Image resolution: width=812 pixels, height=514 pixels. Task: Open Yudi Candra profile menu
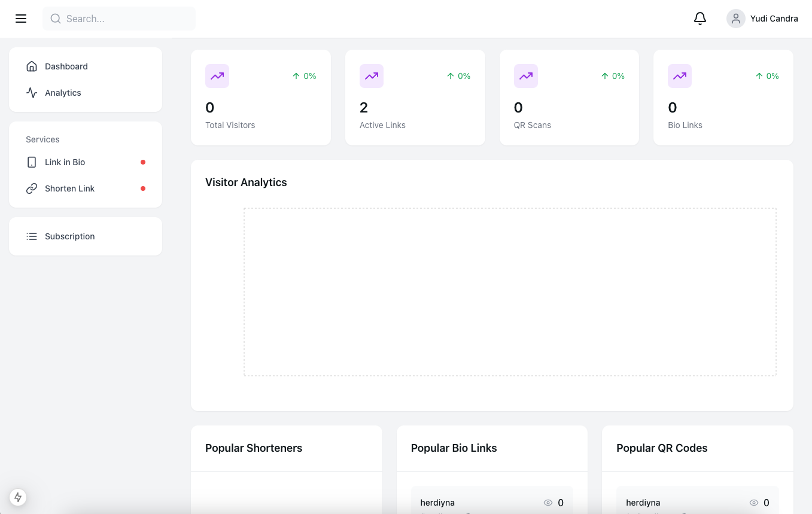774,19
